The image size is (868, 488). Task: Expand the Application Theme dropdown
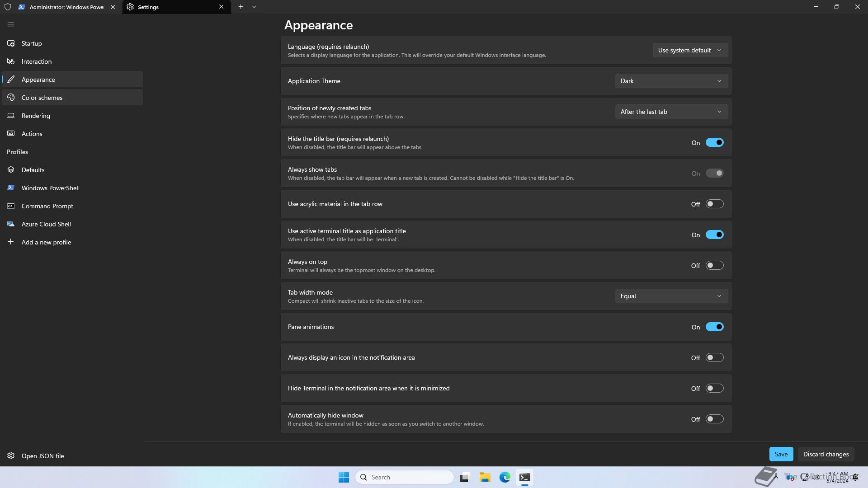click(671, 81)
